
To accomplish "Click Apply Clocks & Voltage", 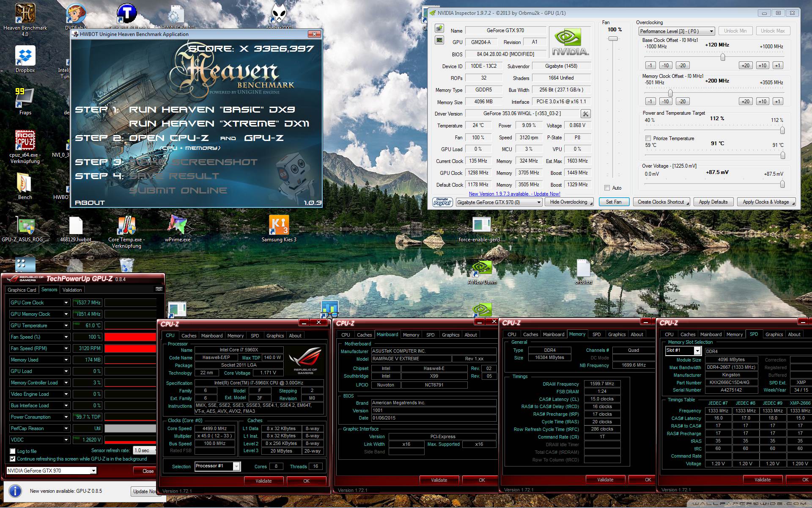I will 766,202.
